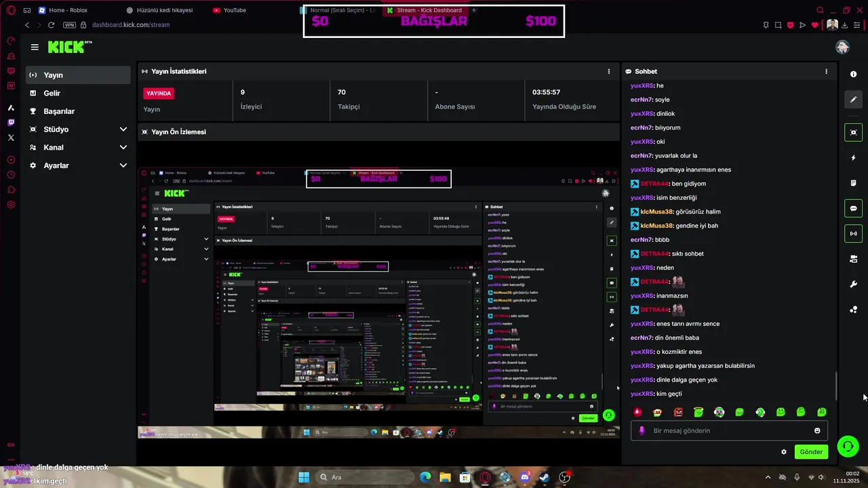Click username ecrNn7 next to 'soyle'

642,100
